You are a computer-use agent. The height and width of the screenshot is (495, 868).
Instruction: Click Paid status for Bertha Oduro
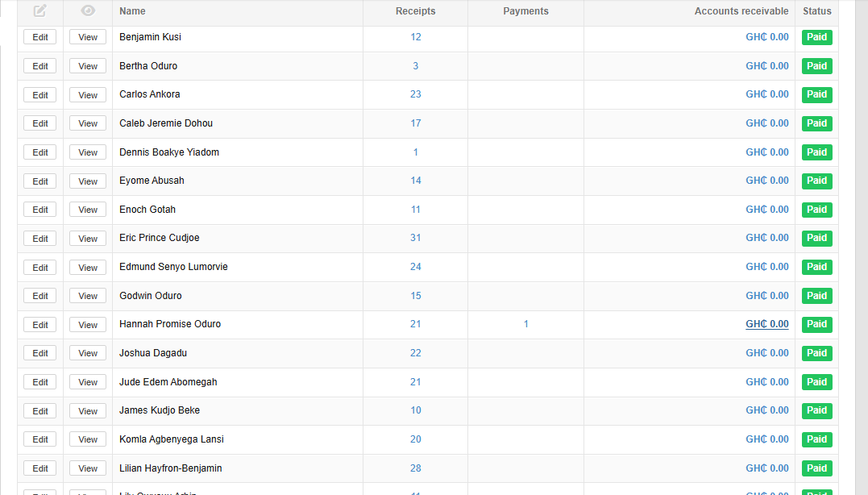[817, 66]
